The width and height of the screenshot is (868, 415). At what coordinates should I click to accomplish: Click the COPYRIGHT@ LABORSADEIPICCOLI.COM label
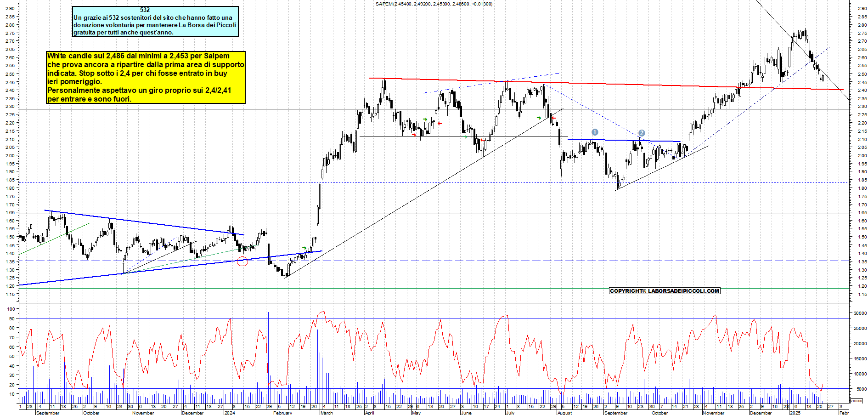(x=665, y=291)
